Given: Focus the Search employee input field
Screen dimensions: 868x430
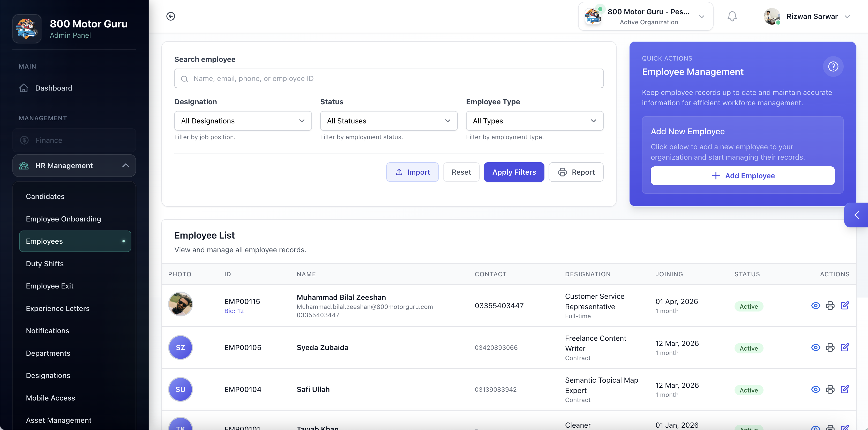Looking at the screenshot, I should click(x=389, y=79).
